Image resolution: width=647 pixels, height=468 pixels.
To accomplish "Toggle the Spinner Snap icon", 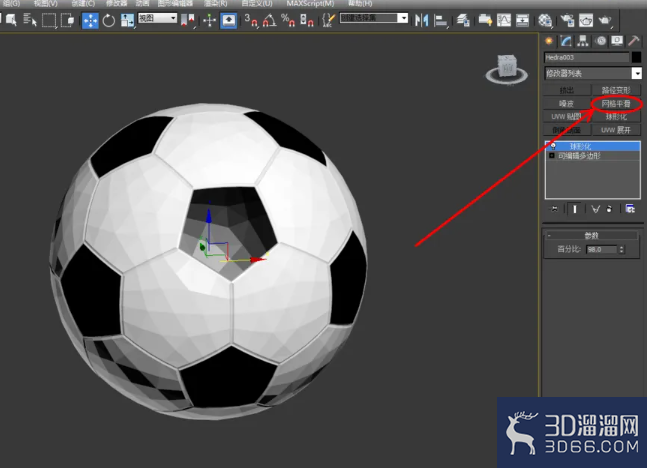I will click(x=306, y=20).
